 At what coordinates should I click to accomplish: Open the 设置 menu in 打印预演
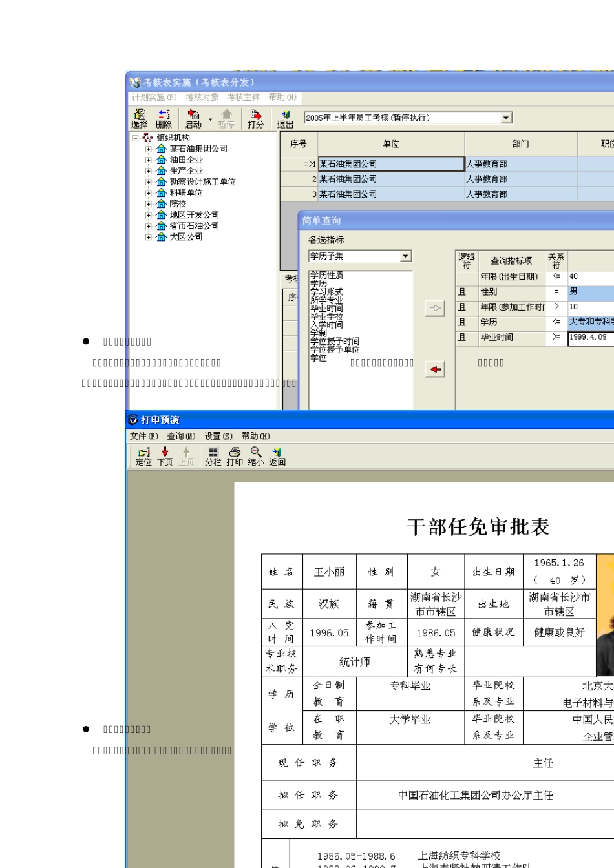[x=218, y=436]
